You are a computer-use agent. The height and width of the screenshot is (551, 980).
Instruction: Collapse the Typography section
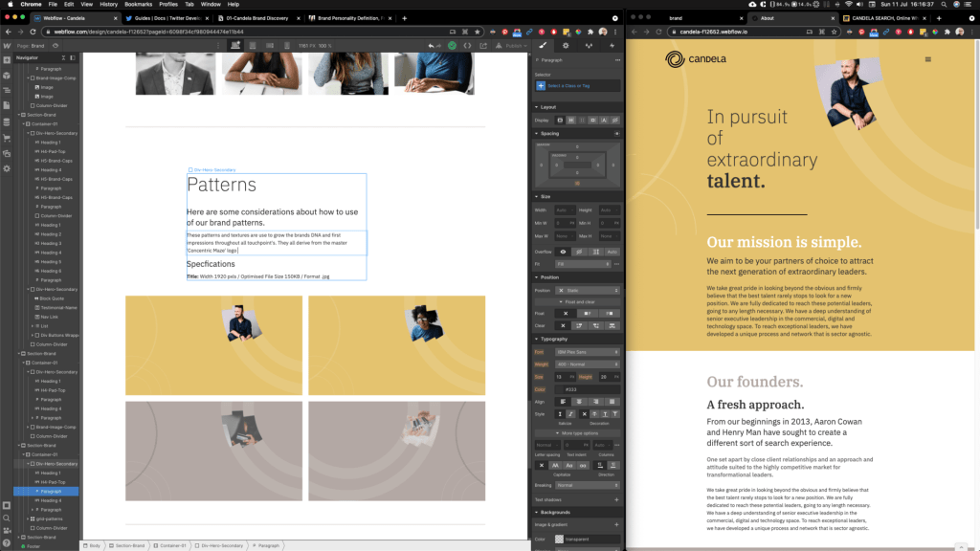[x=537, y=339]
